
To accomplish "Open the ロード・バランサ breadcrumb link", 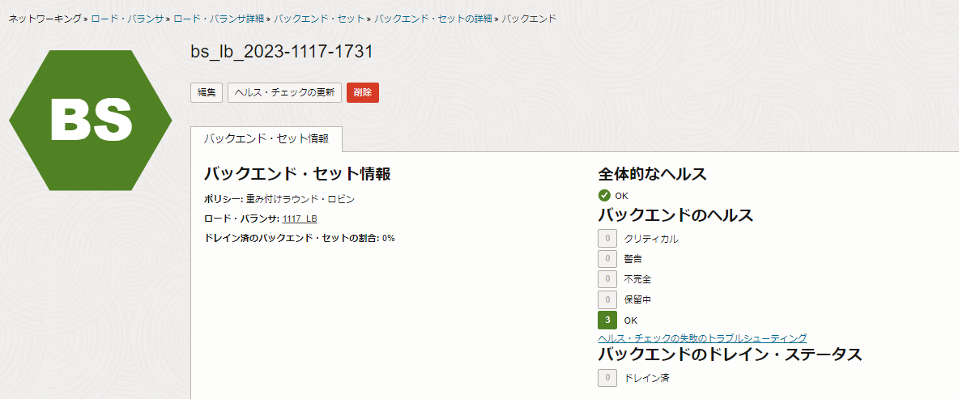I will pyautogui.click(x=127, y=18).
